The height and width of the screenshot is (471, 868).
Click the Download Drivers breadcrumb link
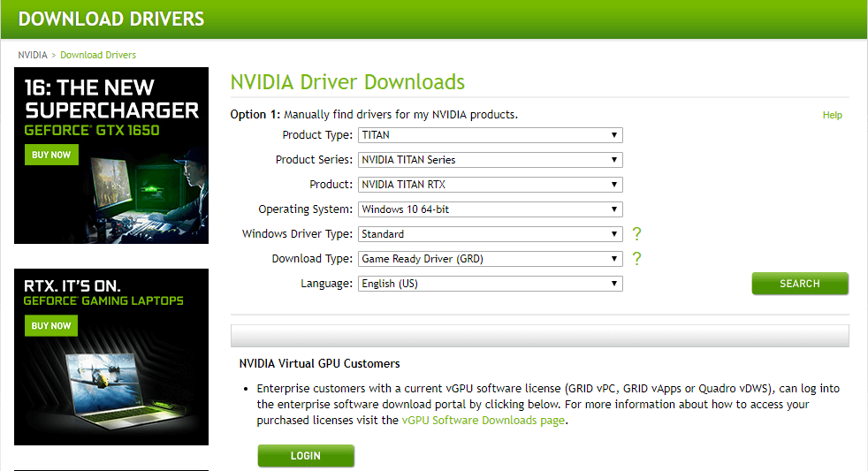click(98, 55)
